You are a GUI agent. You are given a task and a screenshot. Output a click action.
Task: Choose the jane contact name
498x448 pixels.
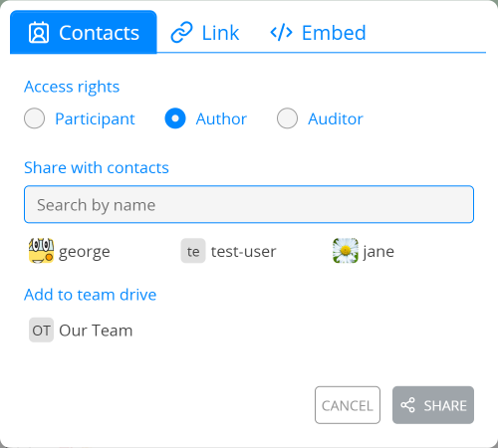pyautogui.click(x=378, y=252)
